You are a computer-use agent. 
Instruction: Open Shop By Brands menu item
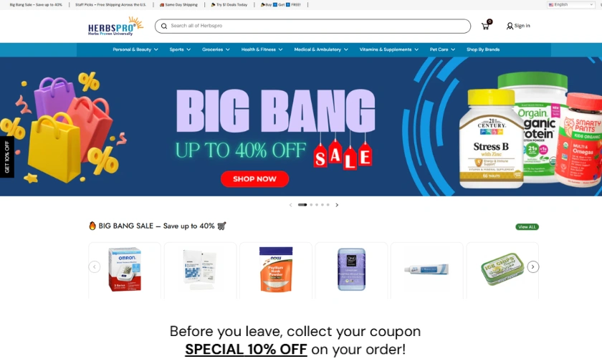click(483, 49)
